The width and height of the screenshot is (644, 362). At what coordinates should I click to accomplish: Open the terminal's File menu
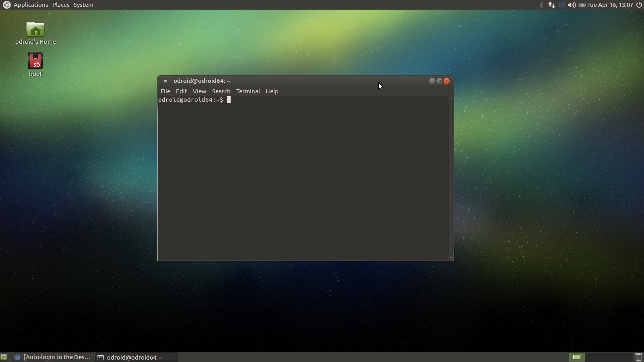(165, 91)
